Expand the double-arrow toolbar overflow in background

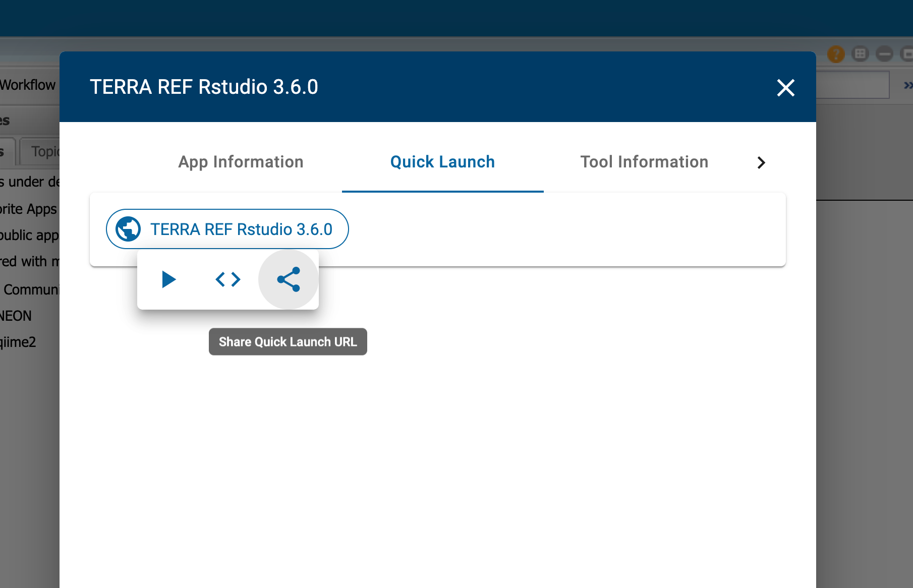[908, 85]
